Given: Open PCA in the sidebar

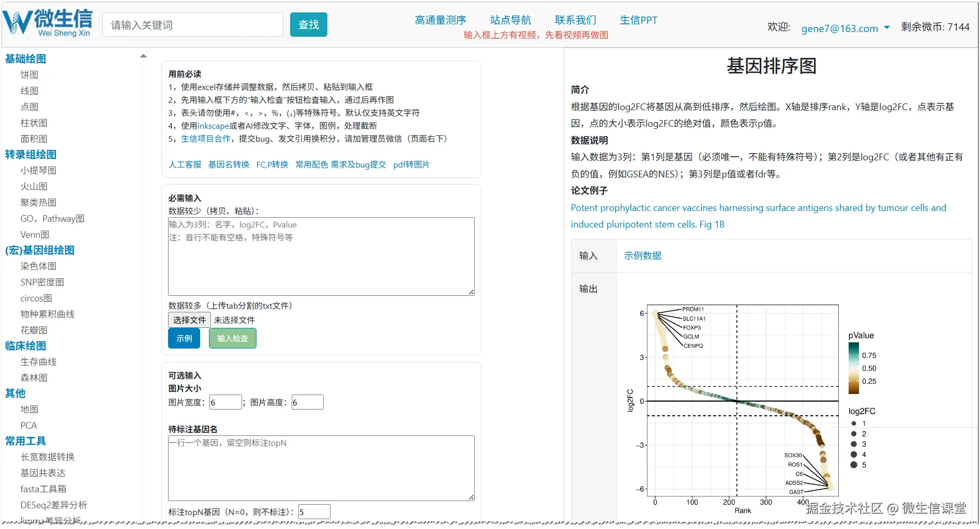Looking at the screenshot, I should click(x=29, y=426).
